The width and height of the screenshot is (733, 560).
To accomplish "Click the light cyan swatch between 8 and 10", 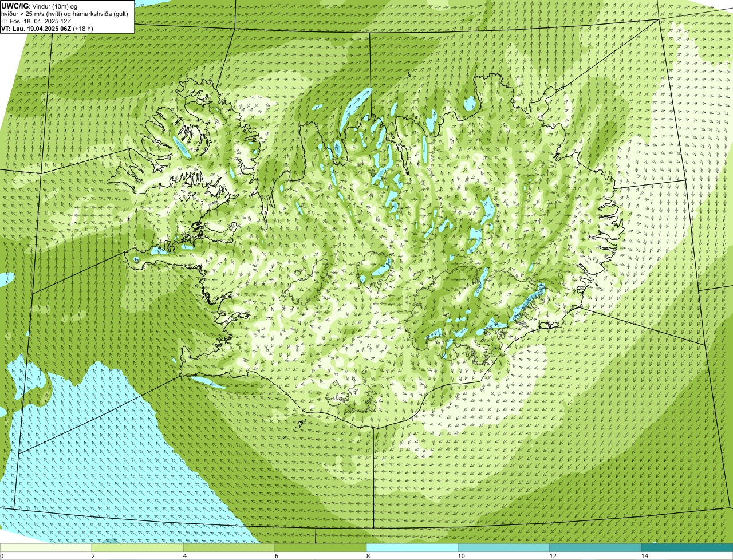I will (x=412, y=547).
